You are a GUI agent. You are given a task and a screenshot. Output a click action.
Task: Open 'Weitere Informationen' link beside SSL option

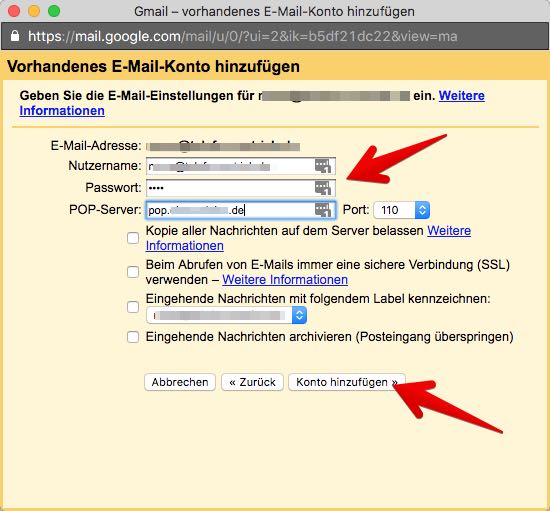[x=285, y=280]
